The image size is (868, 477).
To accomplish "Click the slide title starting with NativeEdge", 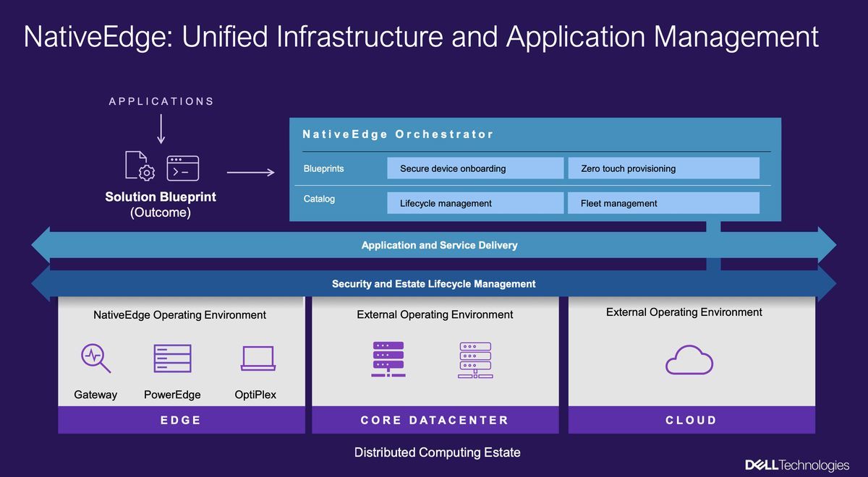I will (421, 37).
